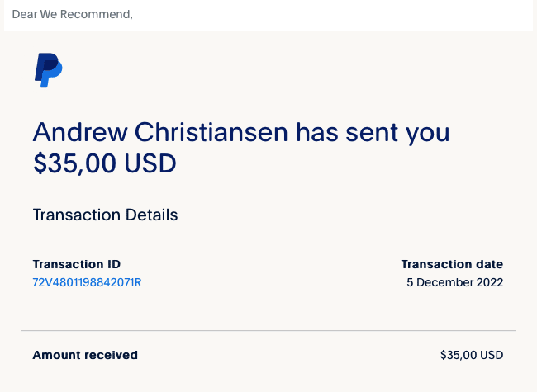Click the words 'has sent you'
The height and width of the screenshot is (392, 537).
(x=373, y=133)
